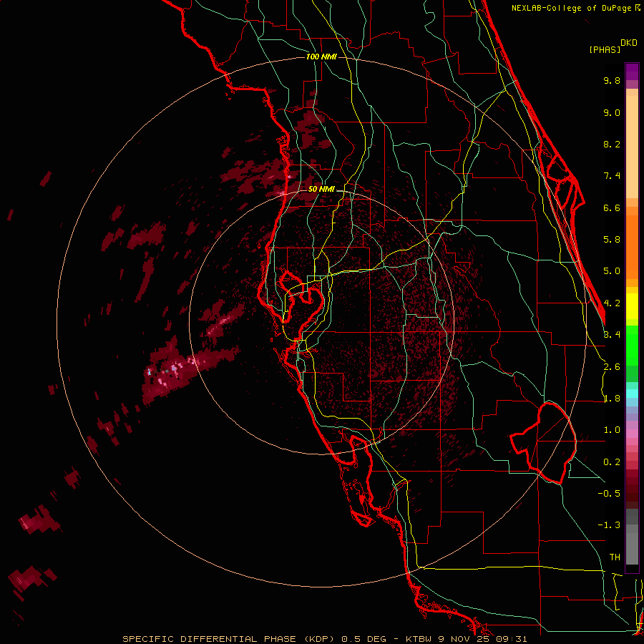Click the 7.4 legend value
This screenshot has width=644, height=644.
(x=612, y=176)
